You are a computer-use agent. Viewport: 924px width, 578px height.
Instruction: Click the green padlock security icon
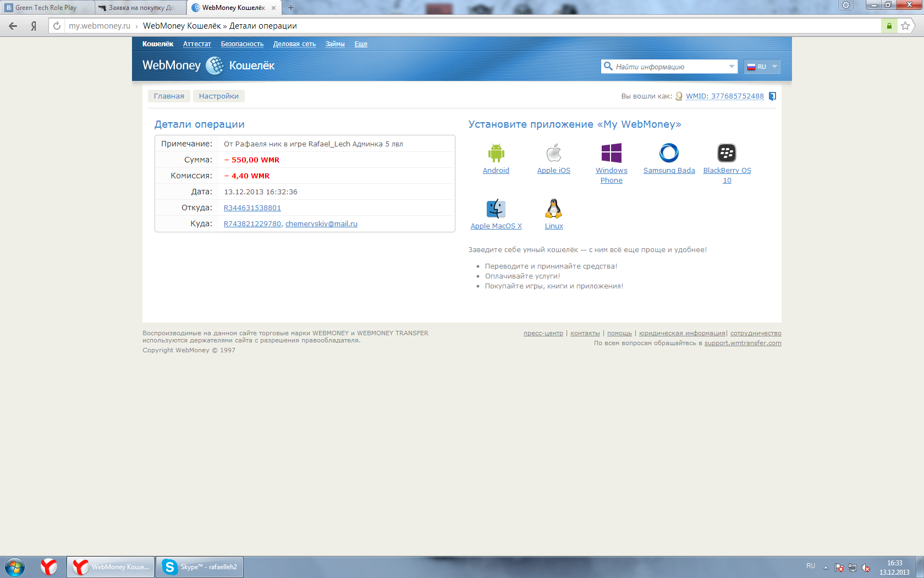point(889,26)
